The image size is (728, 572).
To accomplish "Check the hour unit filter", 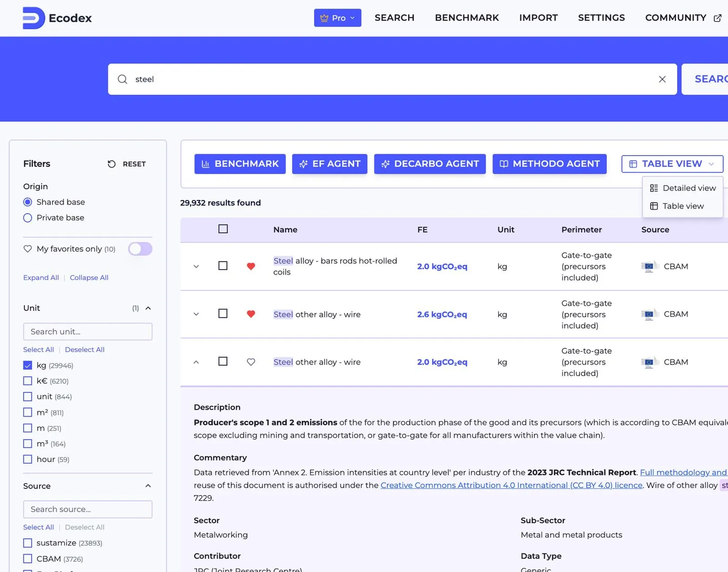I will click(x=28, y=459).
